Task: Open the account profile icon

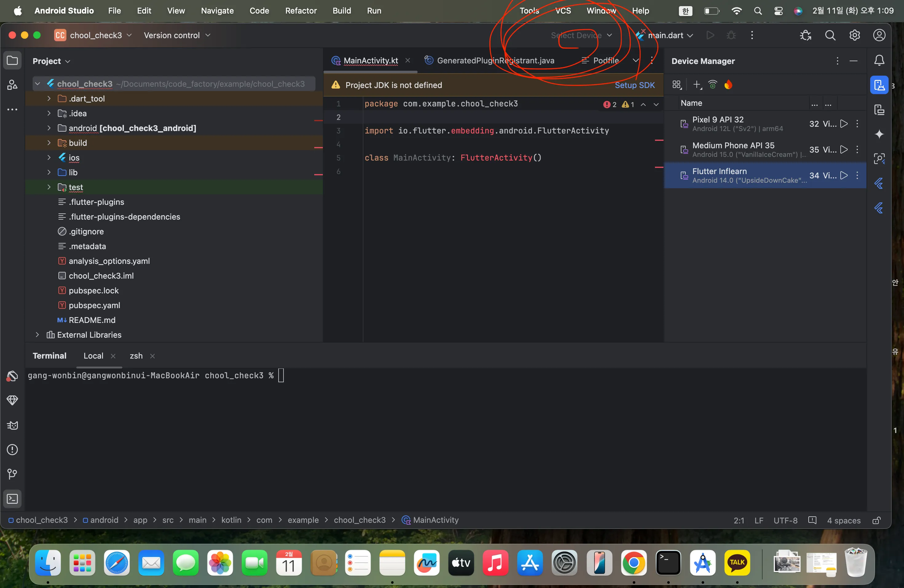Action: pyautogui.click(x=879, y=35)
